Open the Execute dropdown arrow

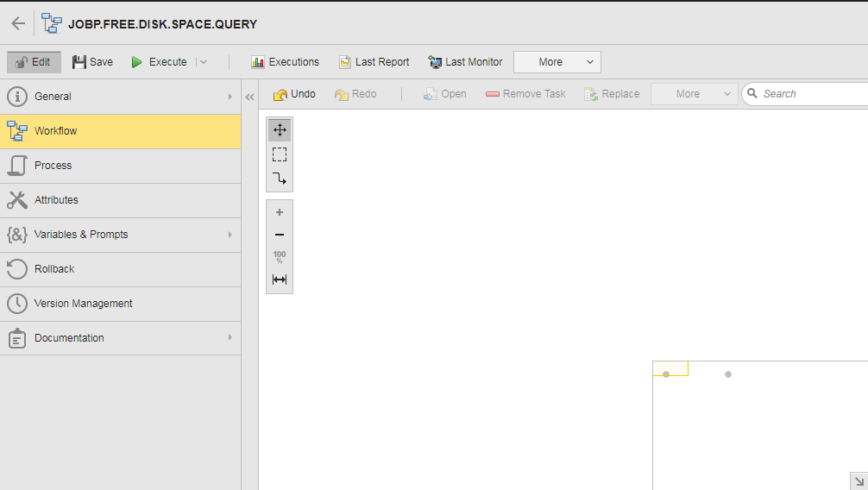coord(204,62)
